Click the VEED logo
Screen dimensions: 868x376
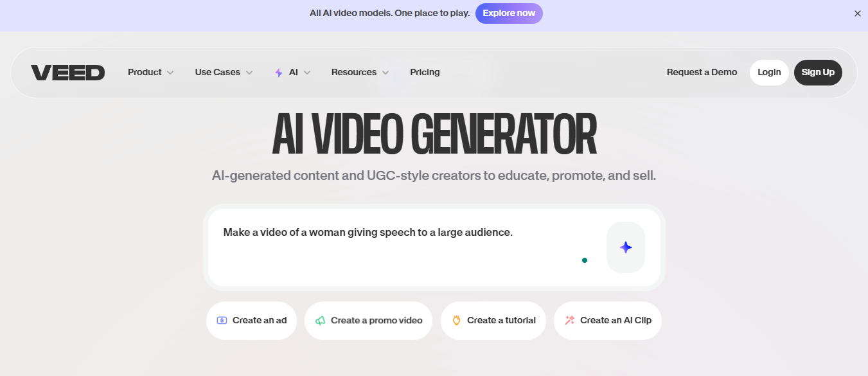pyautogui.click(x=67, y=72)
